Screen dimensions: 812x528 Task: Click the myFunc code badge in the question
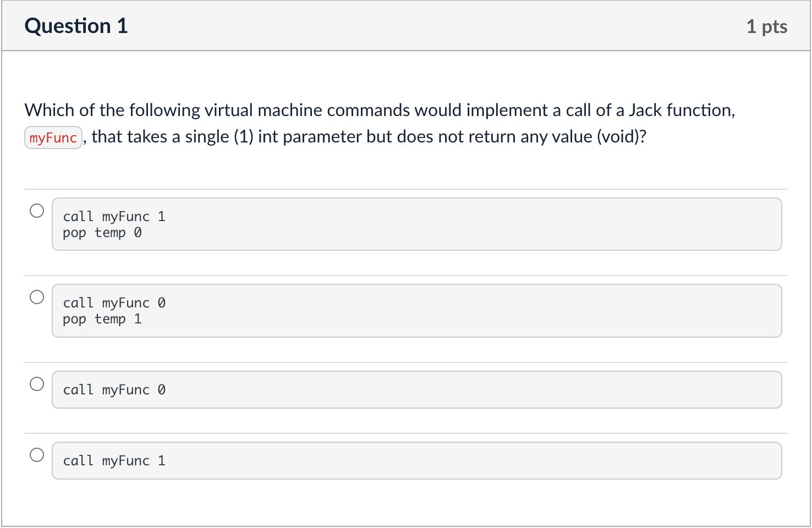click(53, 137)
